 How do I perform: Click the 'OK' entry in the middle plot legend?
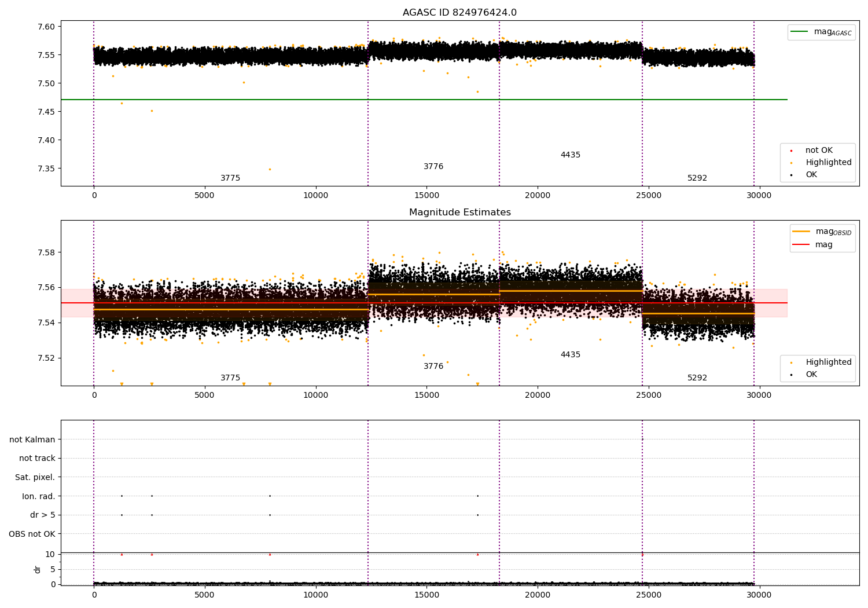click(804, 375)
